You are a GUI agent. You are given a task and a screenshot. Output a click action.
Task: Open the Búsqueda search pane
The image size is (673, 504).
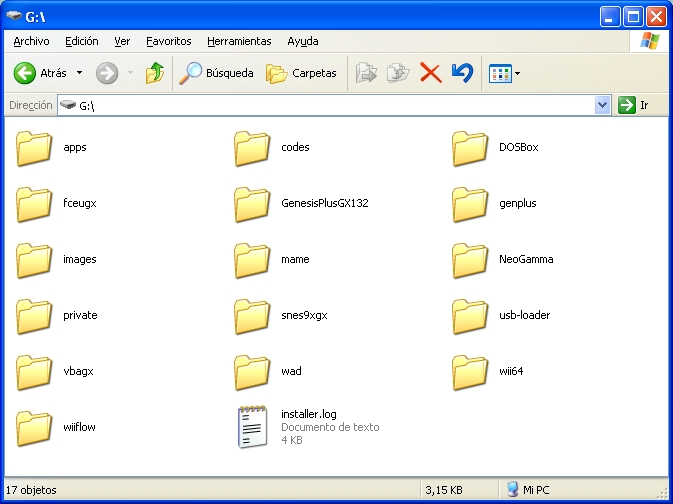(x=216, y=73)
